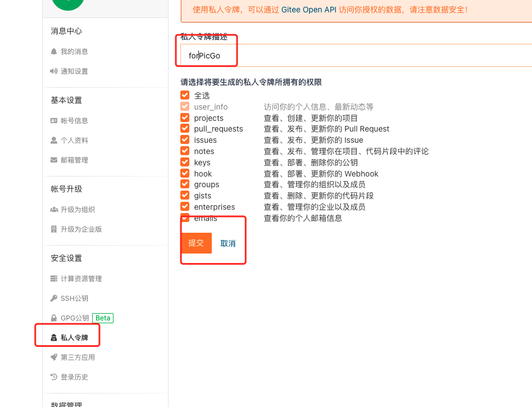Image resolution: width=532 pixels, height=407 pixels.
Task: Uncheck the gists permission checkbox
Action: (x=185, y=195)
